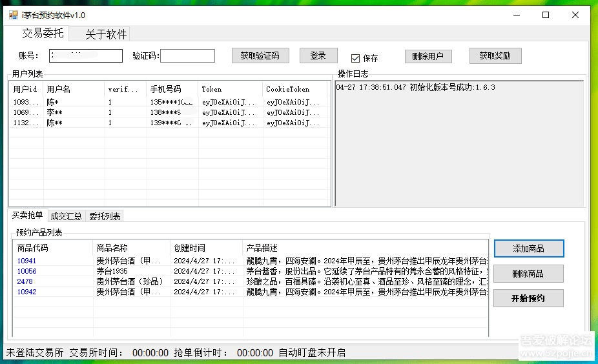Screen dimensions: 598x364
Task: Click the Token column header
Action: pyautogui.click(x=231, y=89)
